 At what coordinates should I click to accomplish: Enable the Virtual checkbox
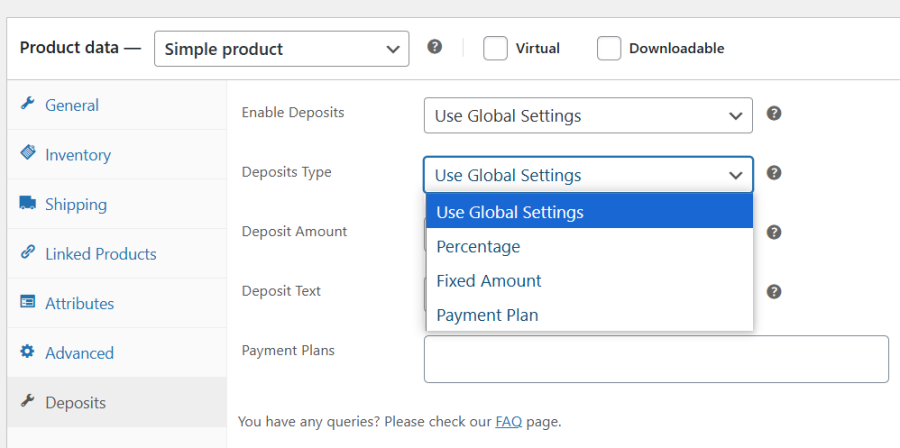[495, 48]
